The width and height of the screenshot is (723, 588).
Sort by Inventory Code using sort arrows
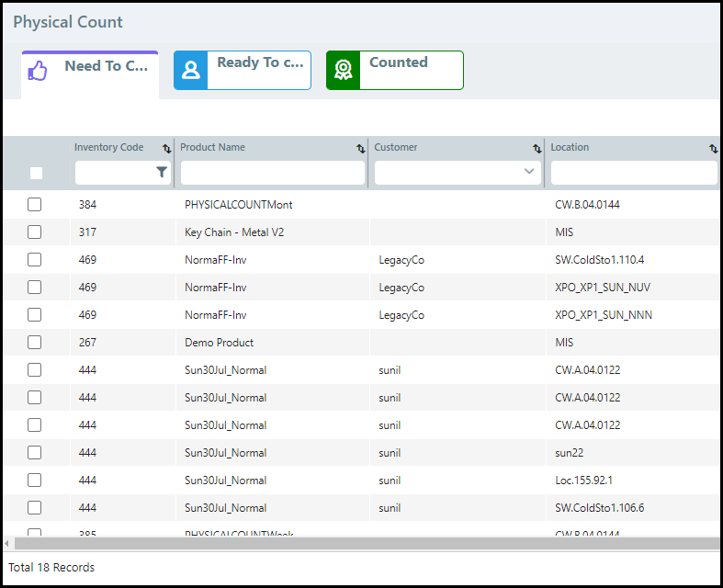(167, 148)
